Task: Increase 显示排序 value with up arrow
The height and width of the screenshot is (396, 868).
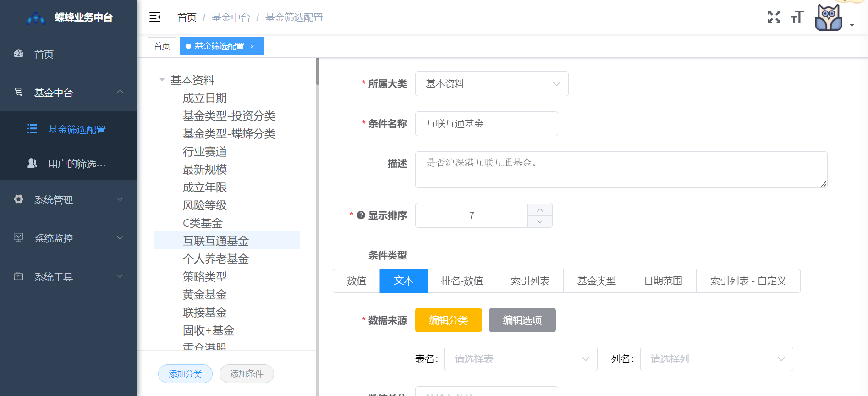Action: [540, 209]
